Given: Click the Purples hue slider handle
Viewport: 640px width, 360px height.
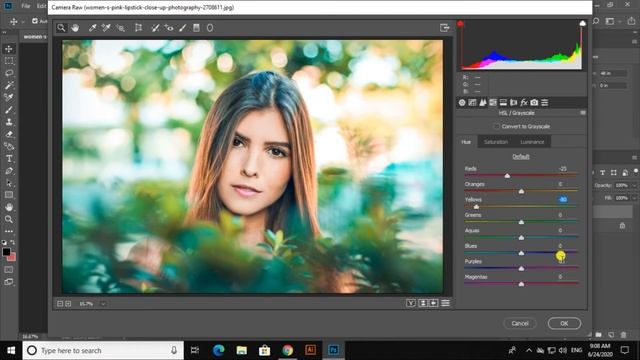Looking at the screenshot, I should 521,268.
